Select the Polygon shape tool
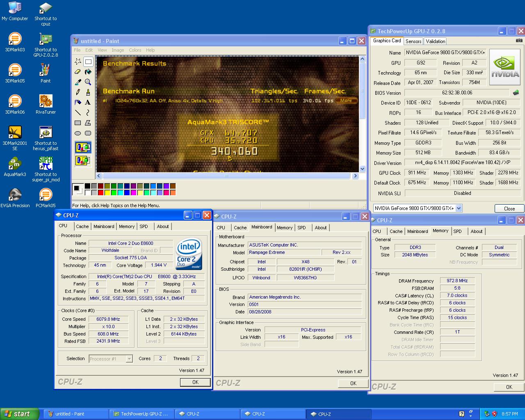The height and width of the screenshot is (420, 525). click(88, 123)
